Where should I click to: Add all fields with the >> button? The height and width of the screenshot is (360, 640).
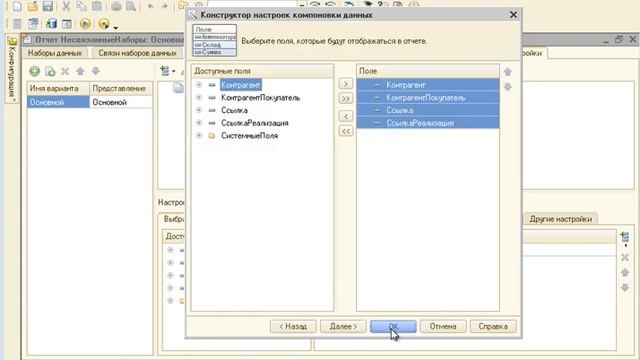(345, 99)
